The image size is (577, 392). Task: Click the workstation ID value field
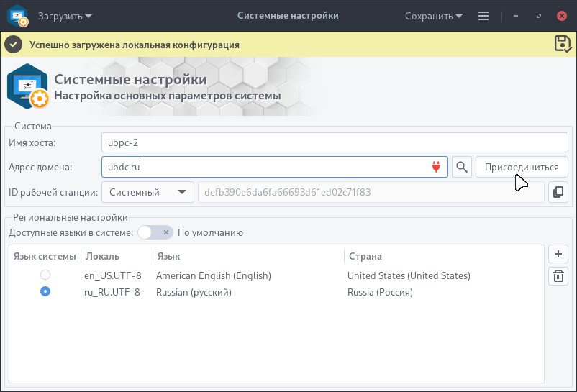coord(371,192)
